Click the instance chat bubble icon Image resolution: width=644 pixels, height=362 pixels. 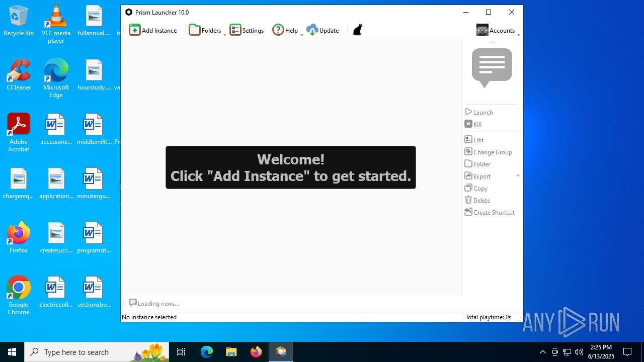492,68
